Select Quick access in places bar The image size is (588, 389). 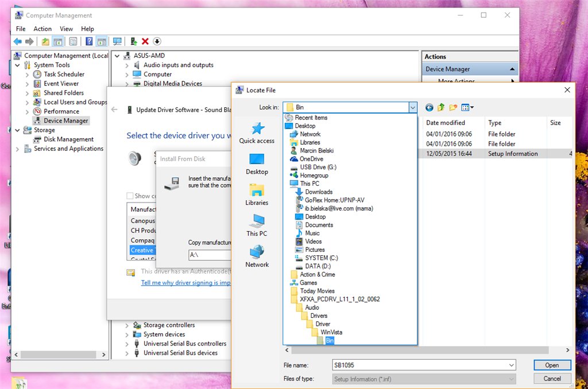257,133
